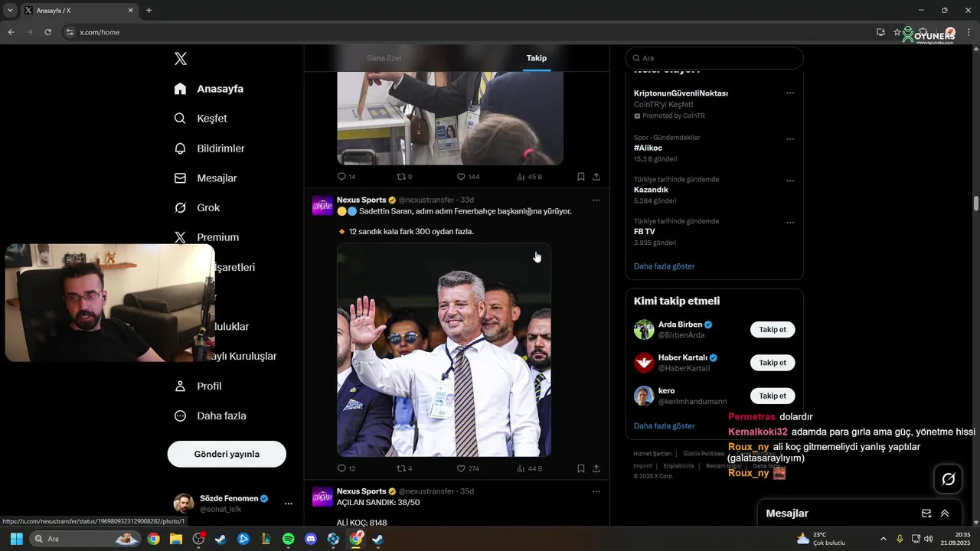Screen dimensions: 980x551
Task: Open Mesajlar in sidebar
Action: point(205,178)
